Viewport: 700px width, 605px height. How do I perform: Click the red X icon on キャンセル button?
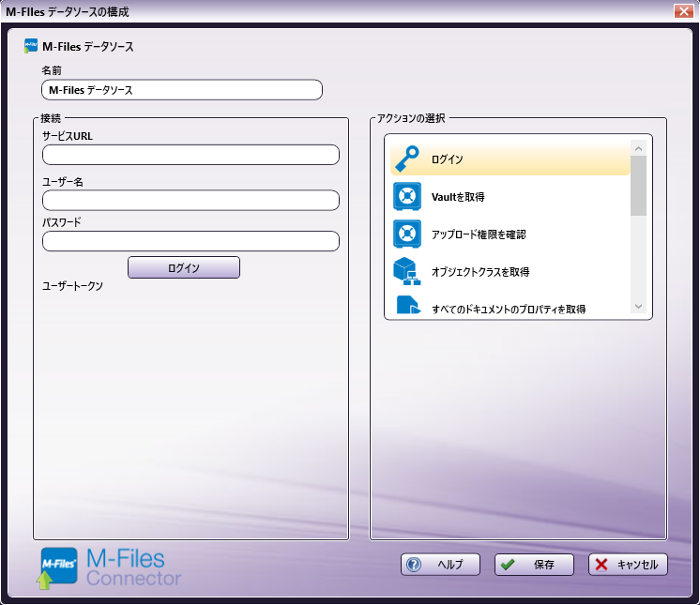tap(601, 565)
